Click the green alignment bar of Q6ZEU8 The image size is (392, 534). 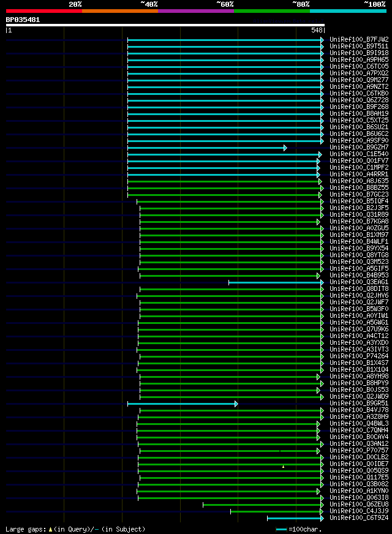click(x=263, y=505)
